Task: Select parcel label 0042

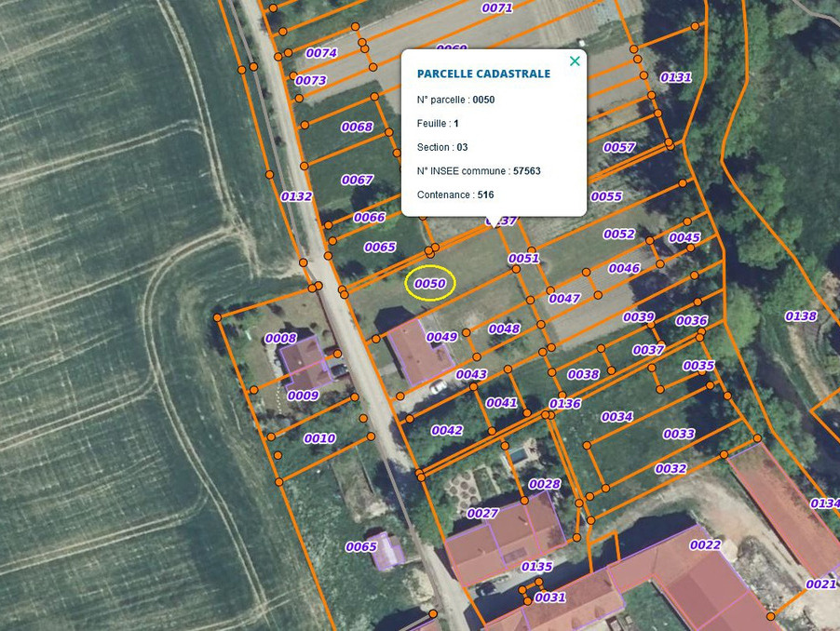Action: 447,430
